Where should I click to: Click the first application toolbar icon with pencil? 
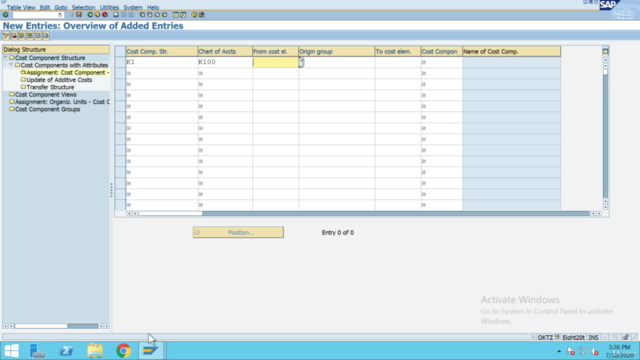pyautogui.click(x=6, y=36)
